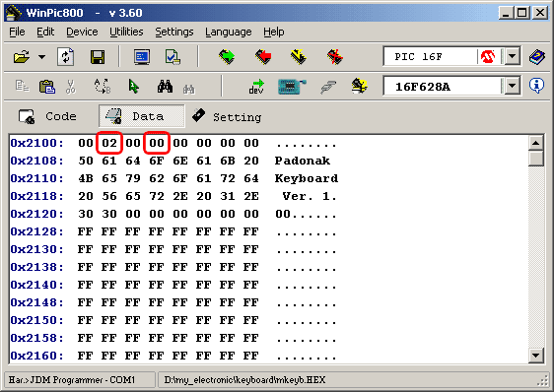Click the vertical scrollbar thumb
Screen dimensions: 554x392
tap(536, 159)
